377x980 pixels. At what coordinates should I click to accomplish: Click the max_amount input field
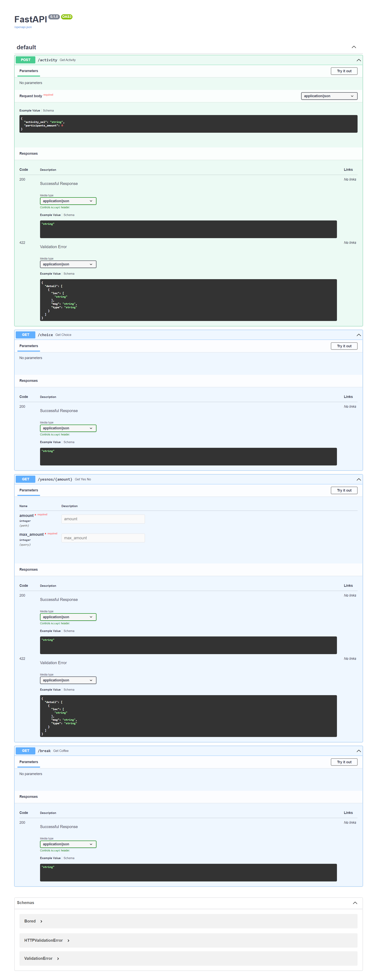[103, 538]
